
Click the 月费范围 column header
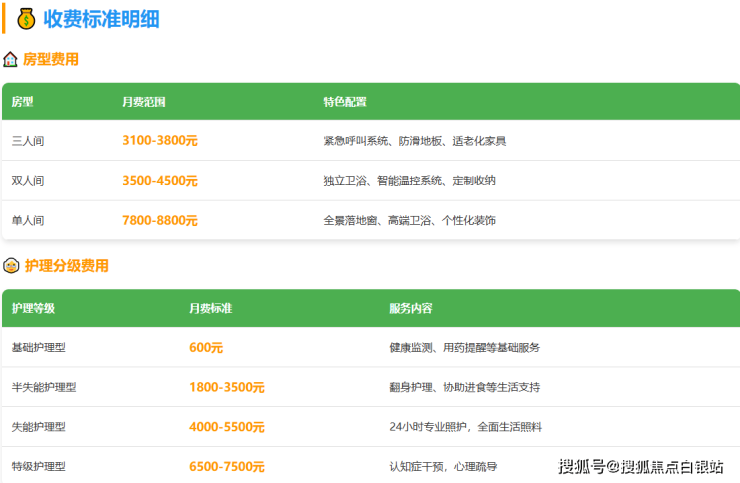pyautogui.click(x=143, y=102)
